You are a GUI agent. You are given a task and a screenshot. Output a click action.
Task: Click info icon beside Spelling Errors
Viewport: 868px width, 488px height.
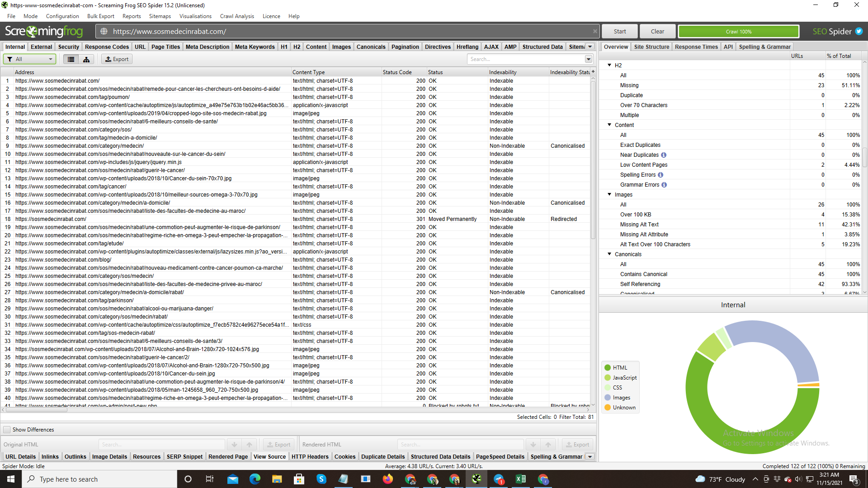pyautogui.click(x=660, y=175)
